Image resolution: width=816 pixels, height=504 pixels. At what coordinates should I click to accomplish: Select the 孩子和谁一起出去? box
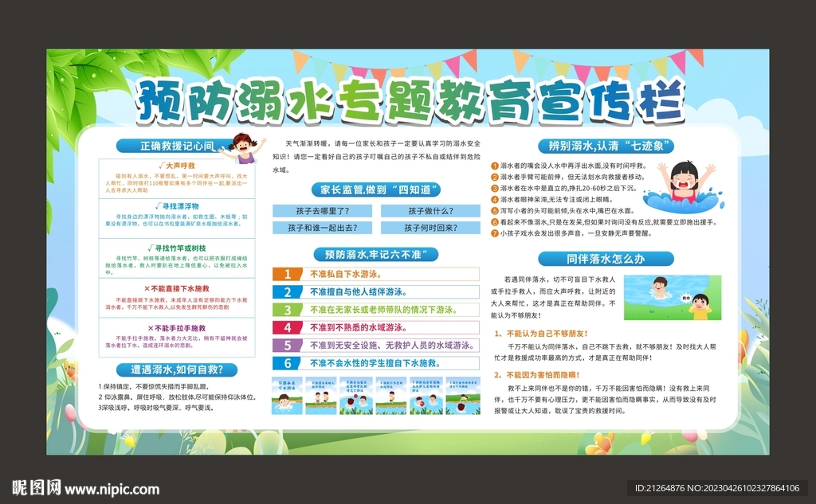pyautogui.click(x=322, y=228)
